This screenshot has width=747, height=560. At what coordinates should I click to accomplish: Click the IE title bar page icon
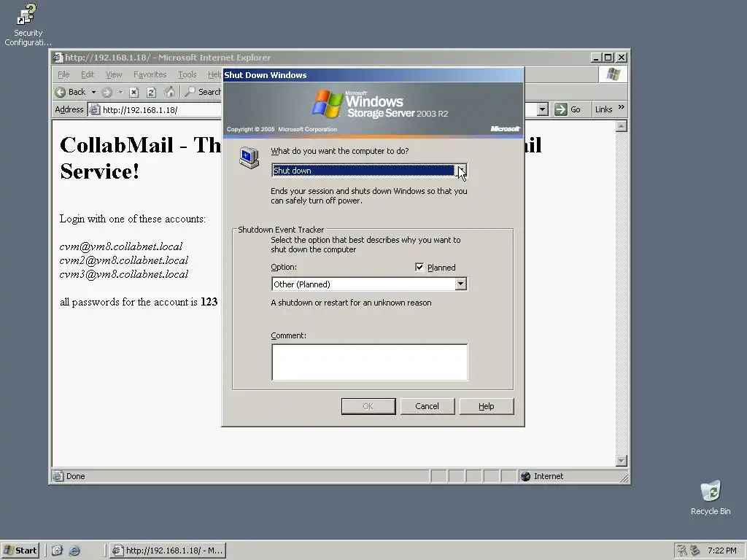[58, 57]
